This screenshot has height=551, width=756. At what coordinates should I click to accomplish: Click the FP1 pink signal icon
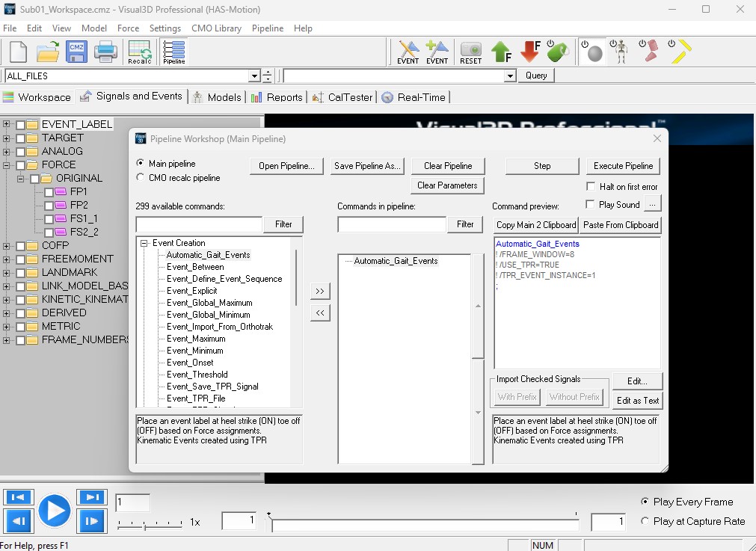tap(61, 192)
